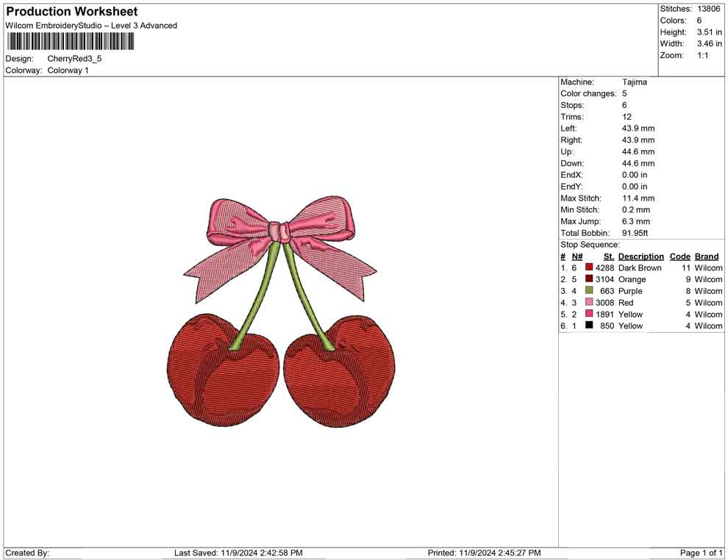Image resolution: width=728 pixels, height=560 pixels.
Task: Click the light pink swatch in the Red row
Action: tap(589, 302)
